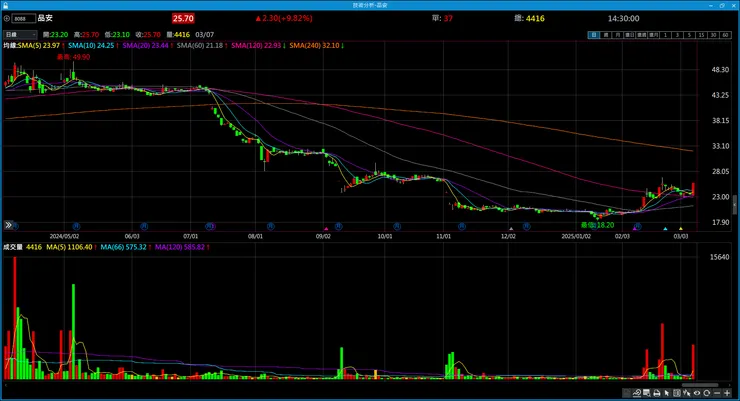Click the plus icon beside stock code

(7, 18)
